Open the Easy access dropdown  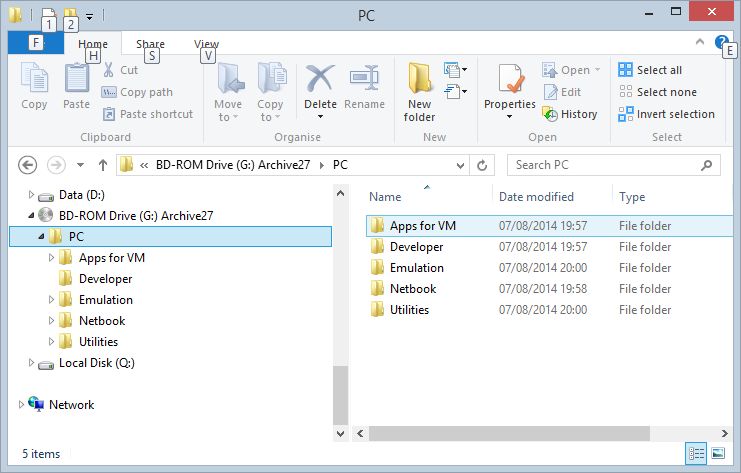[456, 91]
